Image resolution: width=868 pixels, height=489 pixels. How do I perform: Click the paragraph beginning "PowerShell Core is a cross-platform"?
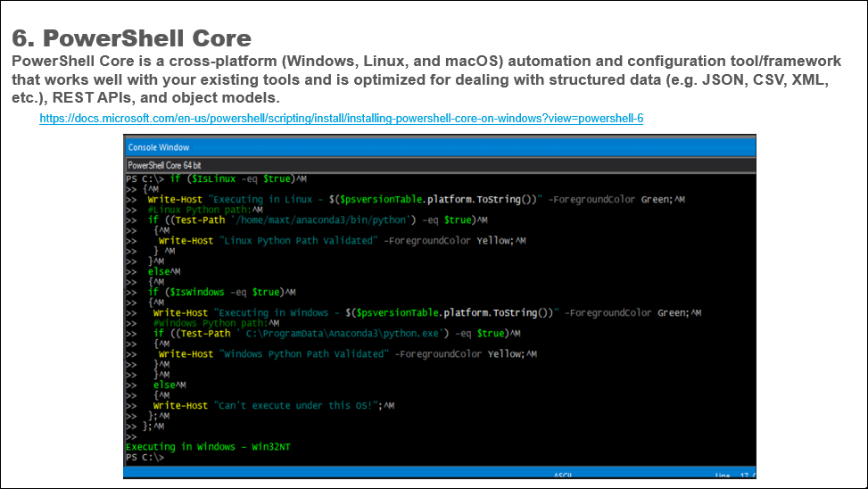tap(426, 79)
